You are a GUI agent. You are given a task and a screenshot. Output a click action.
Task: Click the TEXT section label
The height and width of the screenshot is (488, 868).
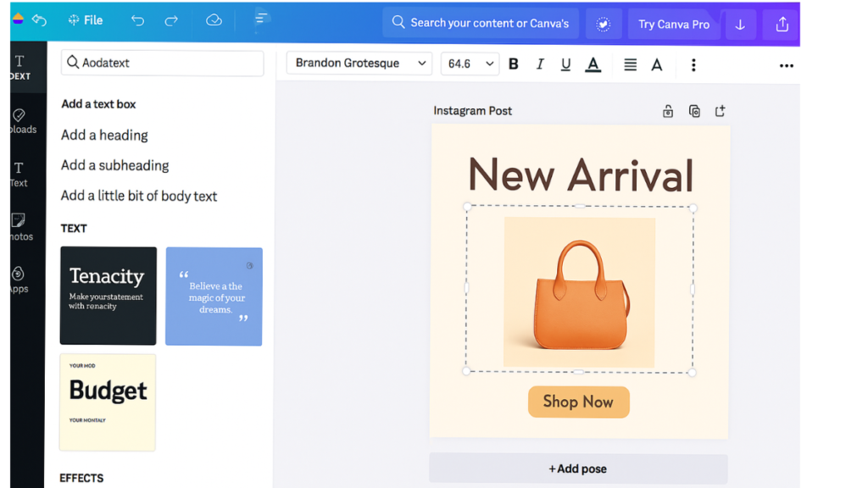[74, 229]
